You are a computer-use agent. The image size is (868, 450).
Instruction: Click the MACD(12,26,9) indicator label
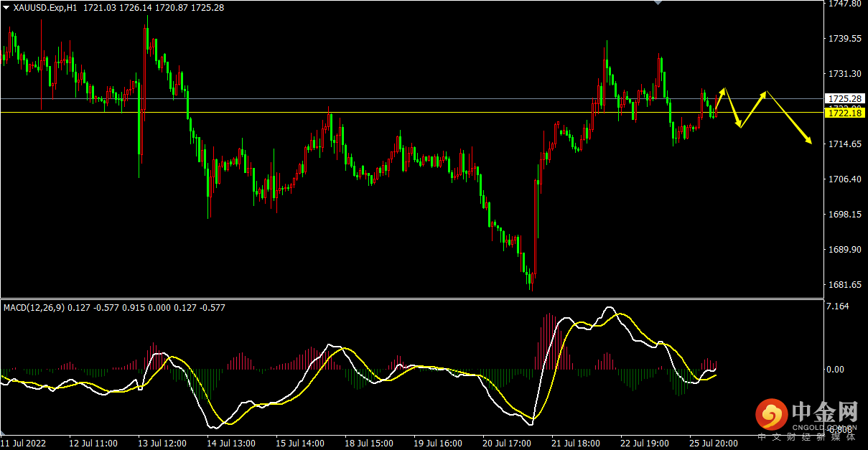(34, 307)
